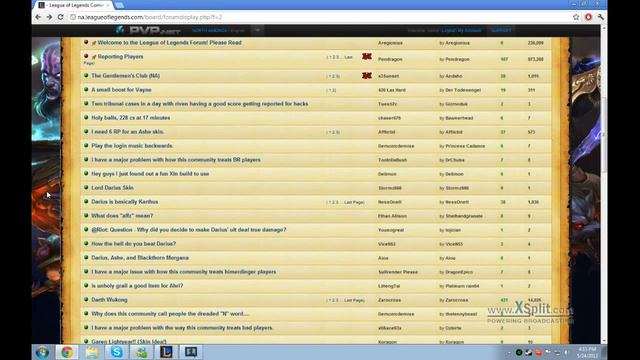Click the page's vertical scrollbar
Viewport: 640px width, 360px height.
coord(604,135)
